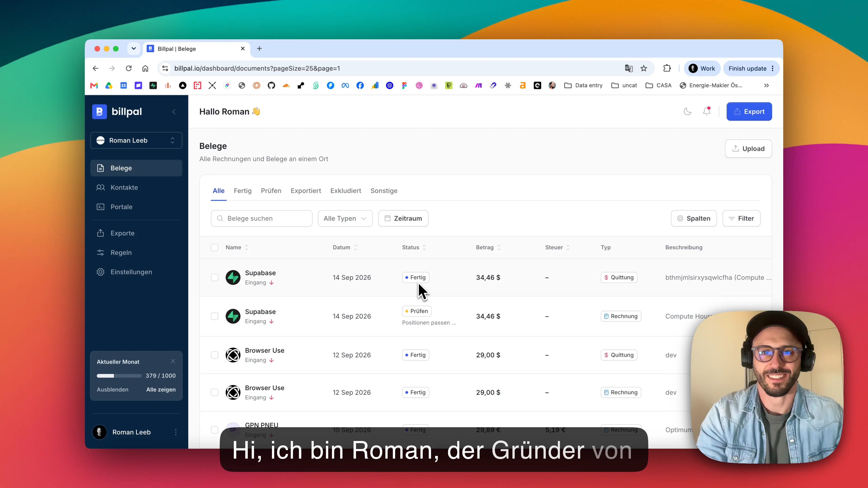
Task: Focus the Belege suchen search field
Action: pos(262,218)
